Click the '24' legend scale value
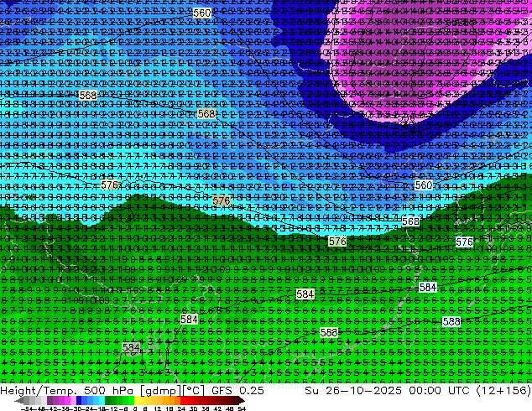Viewport: 532px width, 411px height. tap(181, 409)
